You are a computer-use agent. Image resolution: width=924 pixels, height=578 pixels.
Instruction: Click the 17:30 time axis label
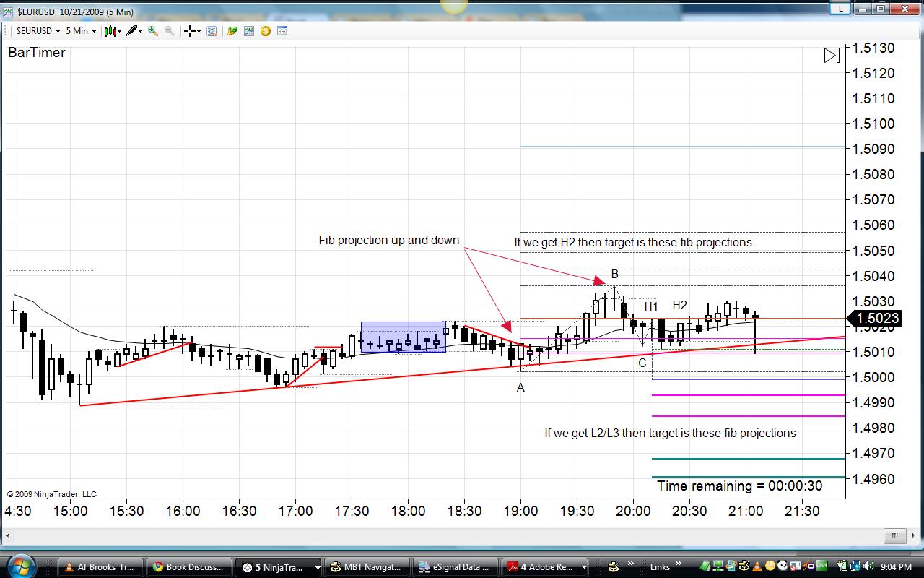coord(352,511)
